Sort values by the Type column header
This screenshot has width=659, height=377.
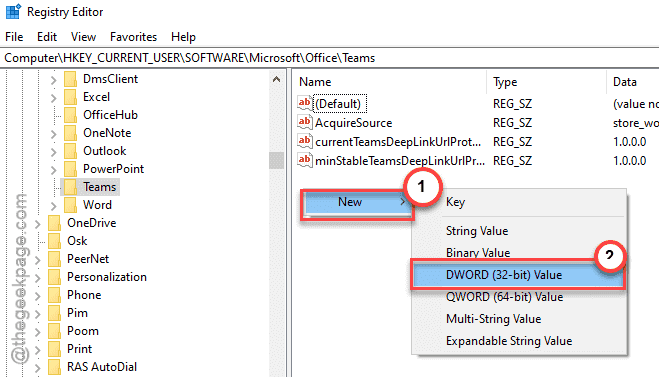(x=547, y=82)
